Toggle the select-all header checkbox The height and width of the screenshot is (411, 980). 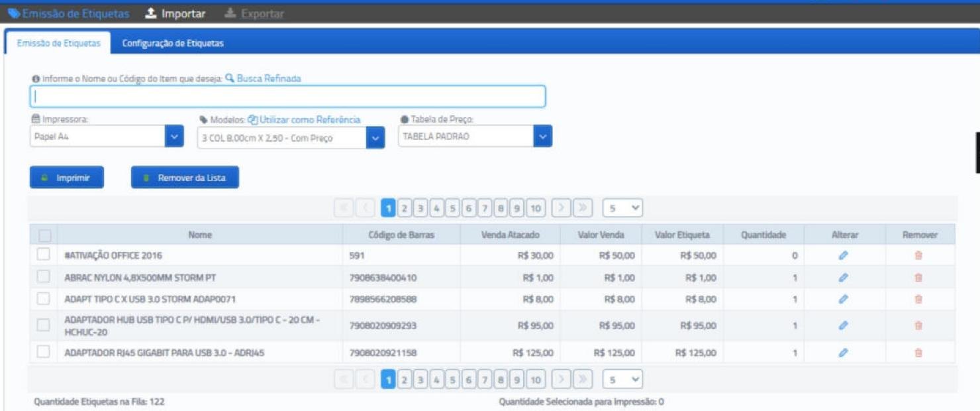tap(44, 235)
